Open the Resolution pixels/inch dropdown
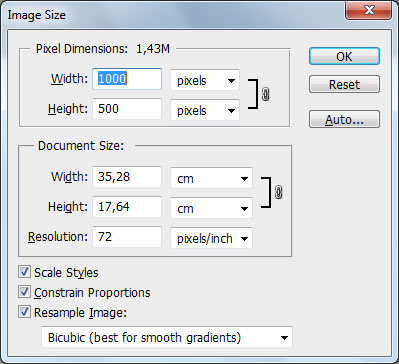Viewport: 399px width, 364px height. pos(212,238)
